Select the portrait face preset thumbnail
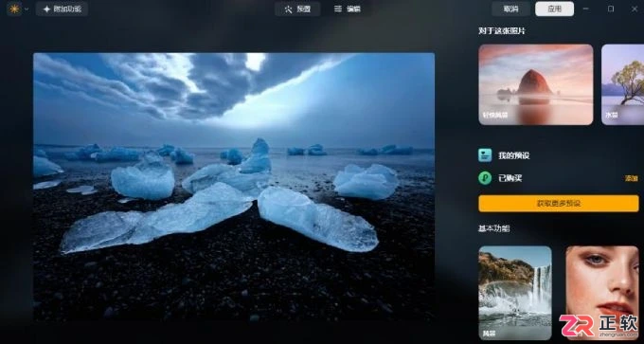 602,293
